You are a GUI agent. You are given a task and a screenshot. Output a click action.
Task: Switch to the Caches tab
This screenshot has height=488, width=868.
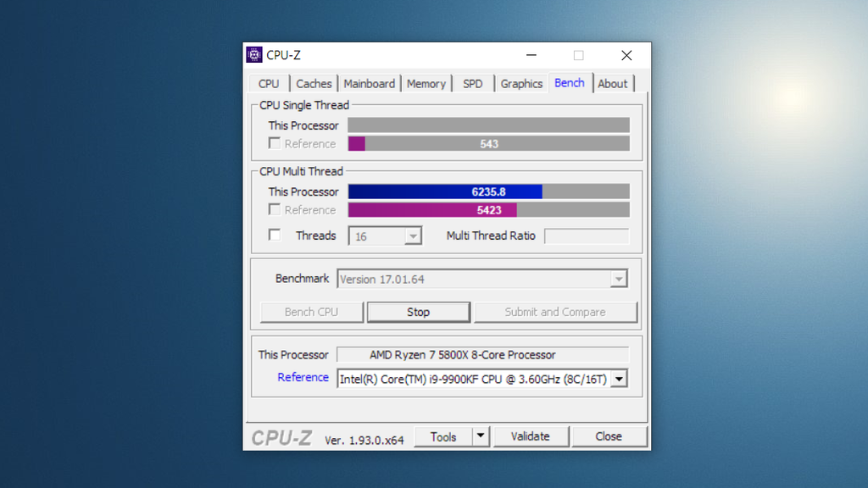tap(314, 83)
